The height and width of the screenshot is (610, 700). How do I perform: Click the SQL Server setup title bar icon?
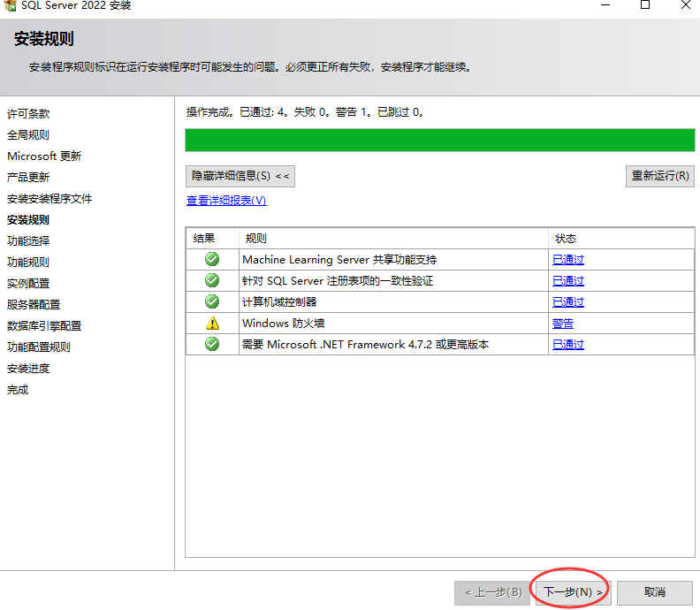point(10,5)
